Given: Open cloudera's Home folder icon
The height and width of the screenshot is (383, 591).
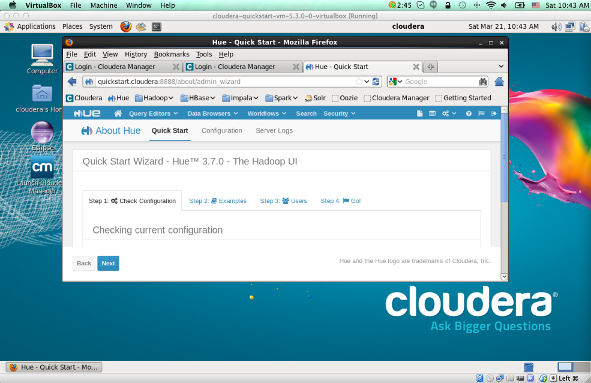Looking at the screenshot, I should point(42,98).
